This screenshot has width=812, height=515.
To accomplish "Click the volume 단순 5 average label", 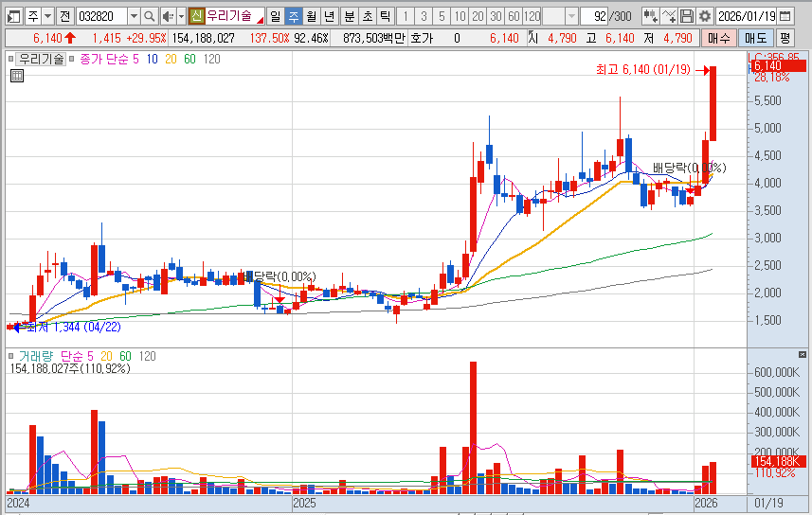I will point(77,356).
